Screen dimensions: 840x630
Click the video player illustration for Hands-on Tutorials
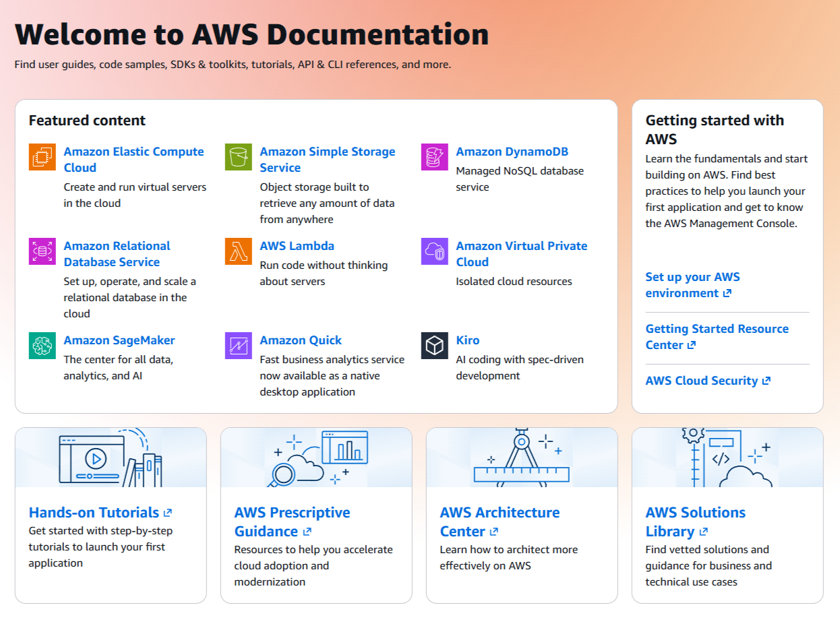tap(111, 458)
